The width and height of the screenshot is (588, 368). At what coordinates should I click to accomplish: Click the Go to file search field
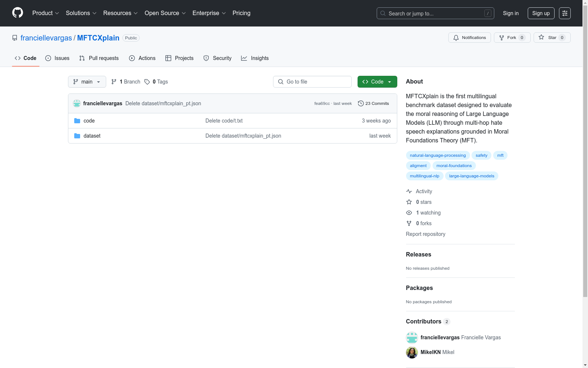(312, 82)
